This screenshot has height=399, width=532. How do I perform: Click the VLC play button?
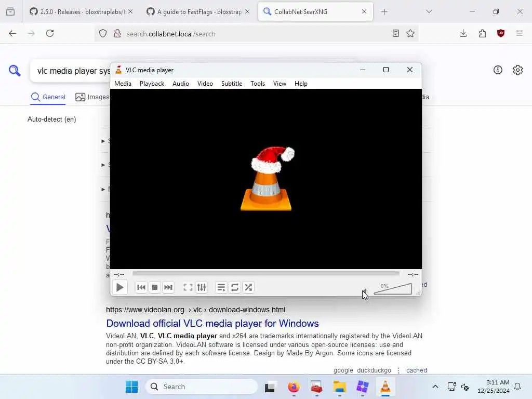point(120,287)
